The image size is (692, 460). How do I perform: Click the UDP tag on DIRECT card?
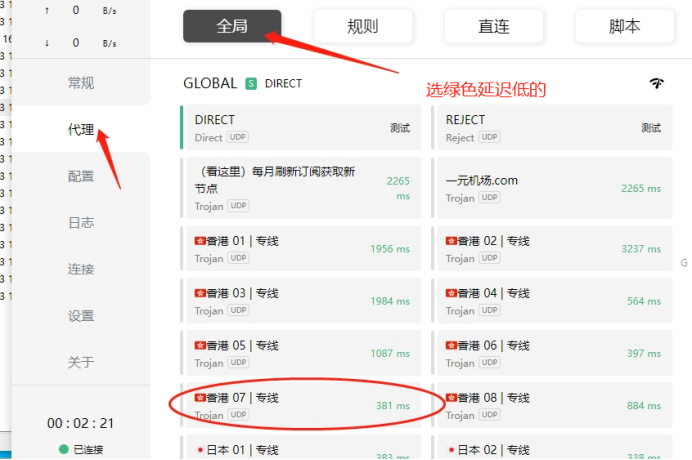pyautogui.click(x=238, y=137)
